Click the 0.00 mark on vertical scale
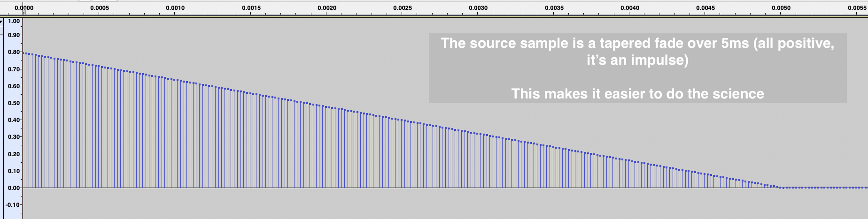This screenshot has height=219, width=868. [x=14, y=188]
